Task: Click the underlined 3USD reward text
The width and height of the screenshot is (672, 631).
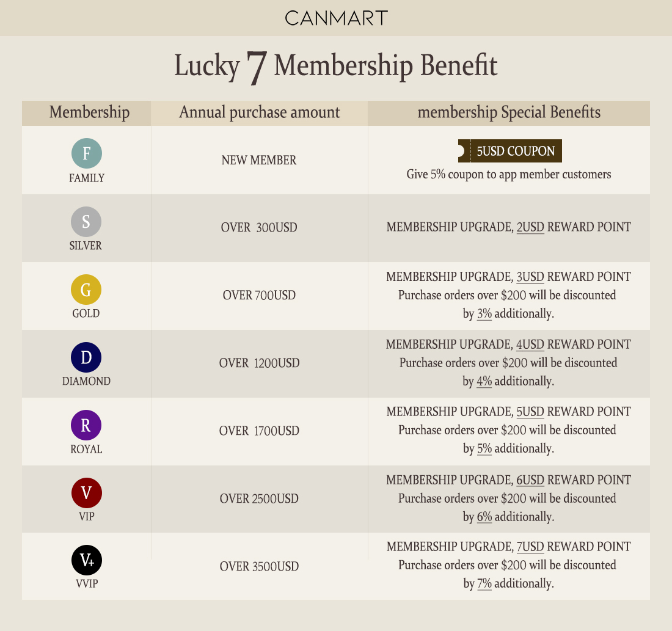Action: point(530,277)
